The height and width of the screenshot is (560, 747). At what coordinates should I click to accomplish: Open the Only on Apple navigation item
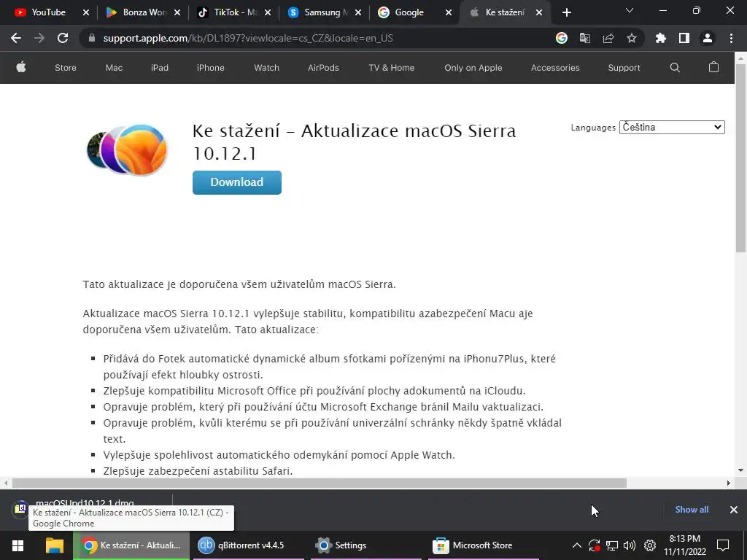[473, 68]
